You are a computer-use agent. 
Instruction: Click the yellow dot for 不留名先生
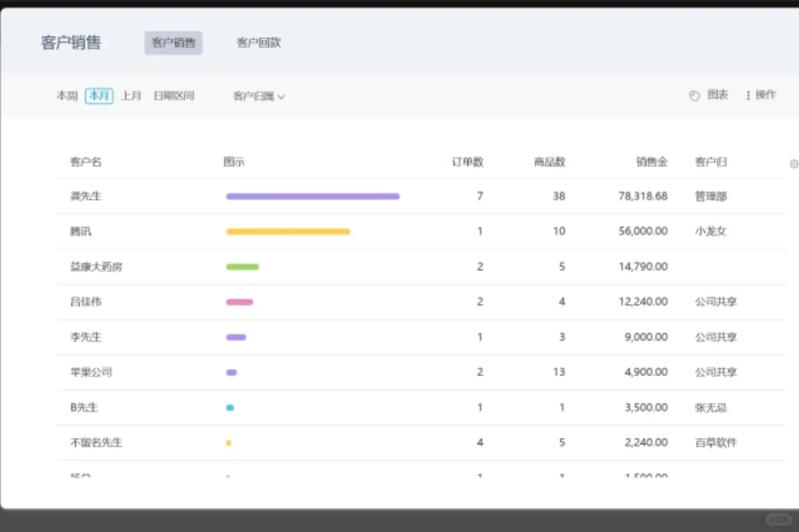point(228,443)
